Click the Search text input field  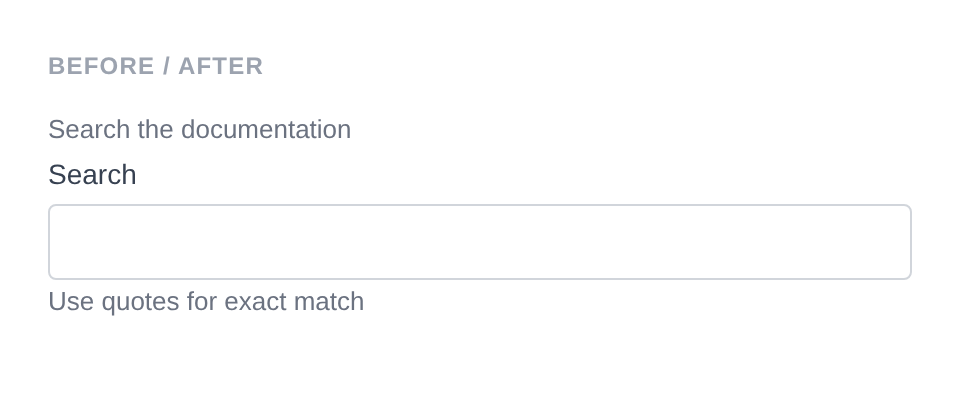[x=480, y=242]
